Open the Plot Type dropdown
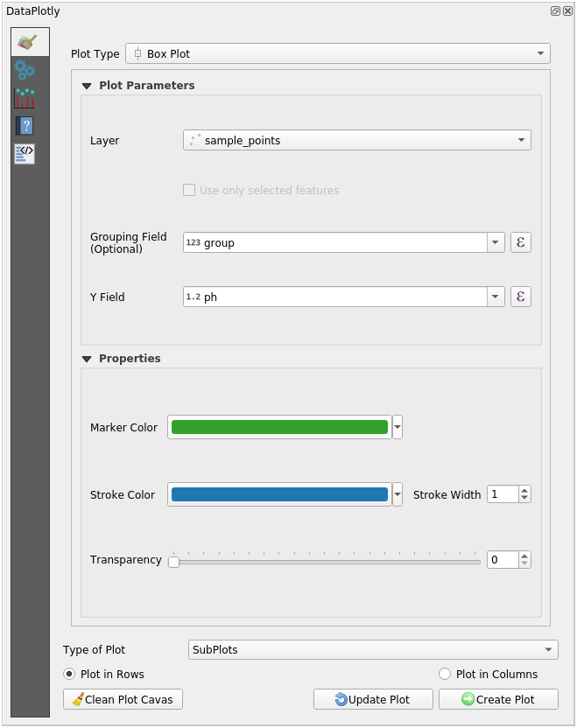Image resolution: width=577 pixels, height=728 pixels. [x=338, y=53]
